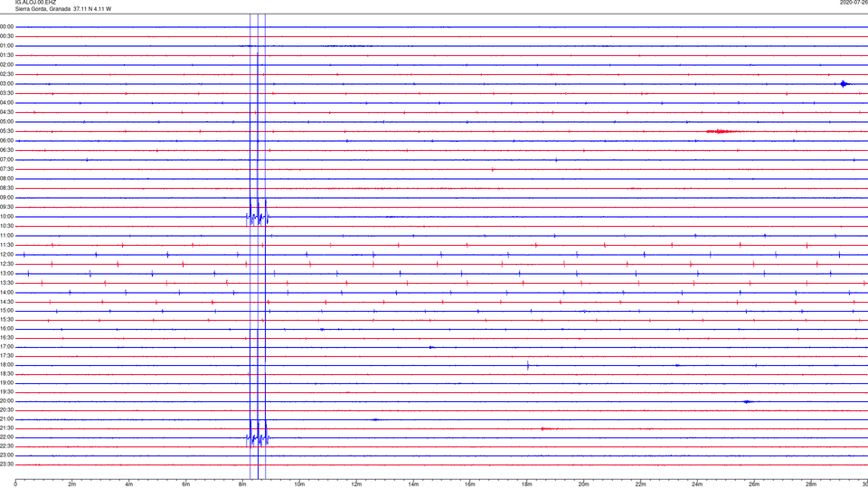The width and height of the screenshot is (868, 488).
Task: Select the 06:00 trace time label
Action: pos(7,141)
